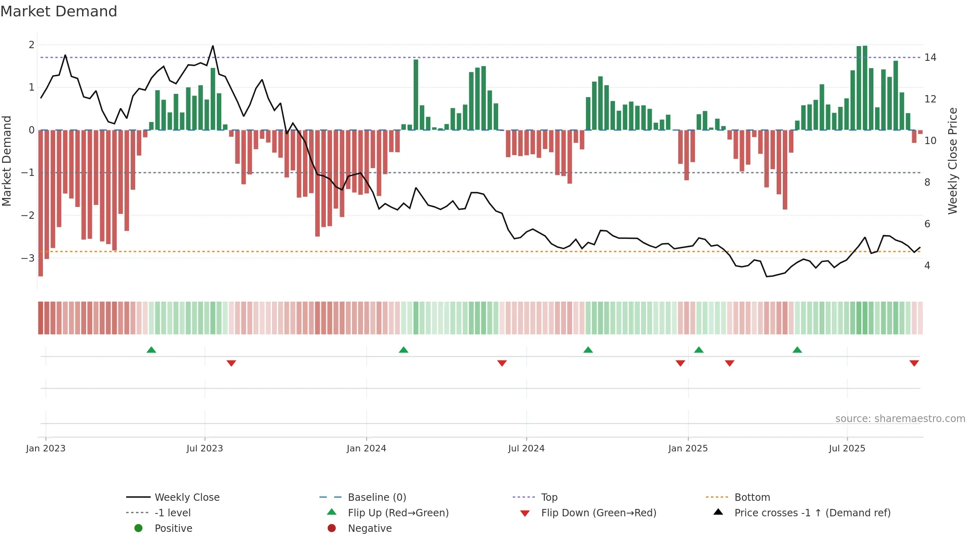Click red flip-down triangle just before Jan 2025
Viewport: 980px width, 551px height.
pos(680,363)
